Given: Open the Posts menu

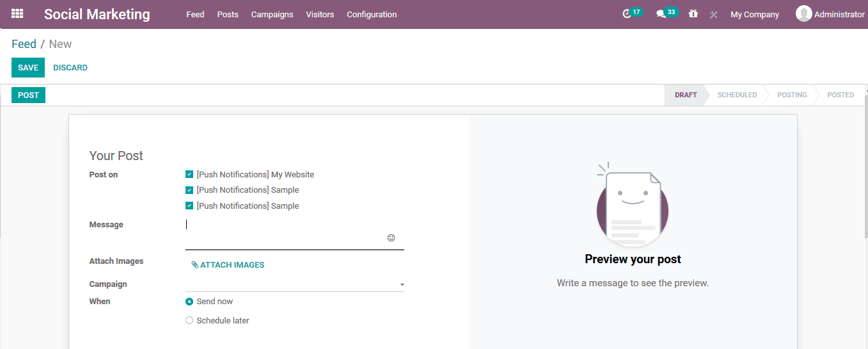Looking at the screenshot, I should tap(228, 14).
